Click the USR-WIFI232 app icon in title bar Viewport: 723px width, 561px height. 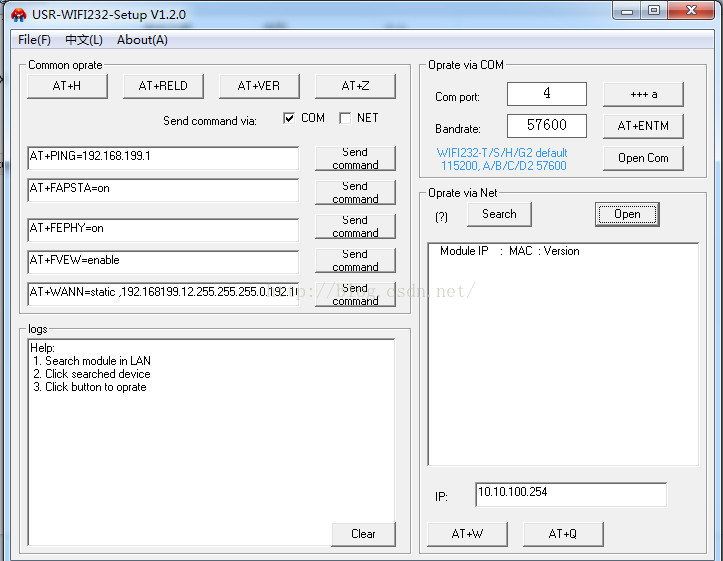pos(18,15)
